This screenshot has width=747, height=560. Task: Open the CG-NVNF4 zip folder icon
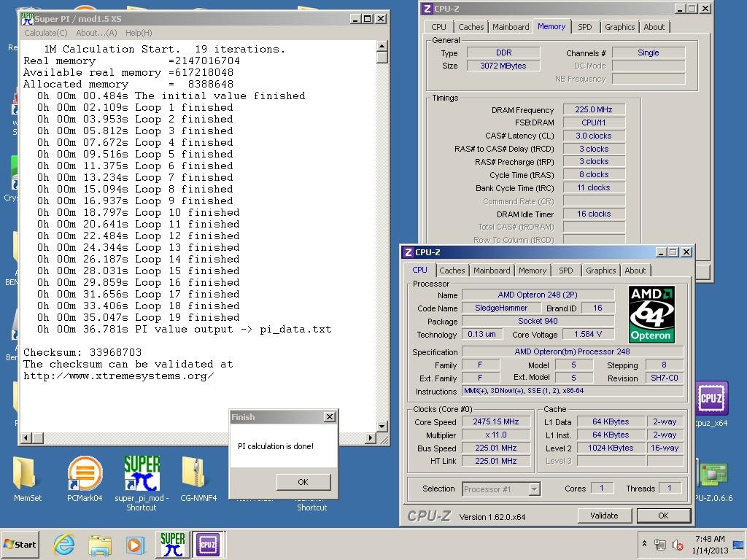(x=198, y=478)
